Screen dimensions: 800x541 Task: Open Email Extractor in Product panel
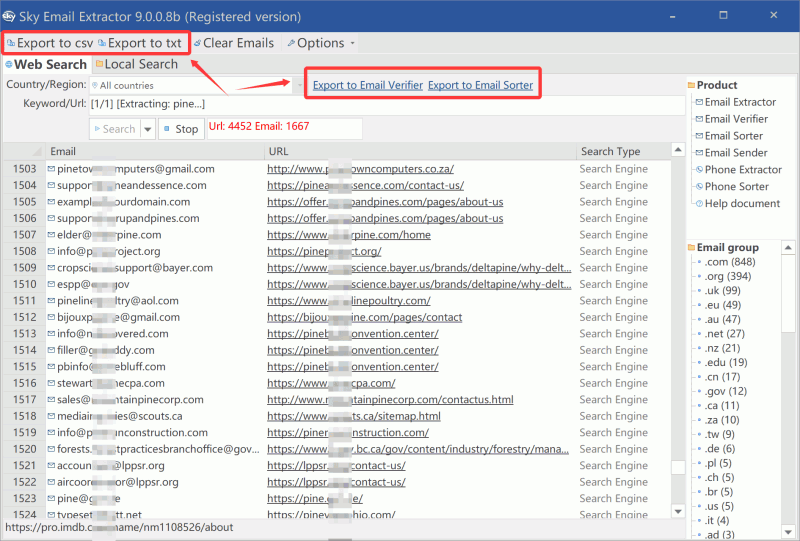(735, 103)
